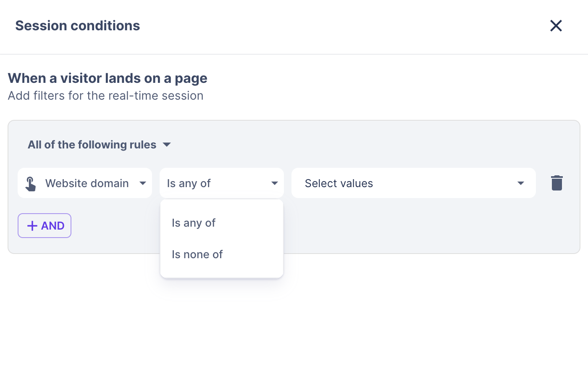Click the hand pointer icon beside Website domain
The image size is (588, 365).
[x=31, y=184]
